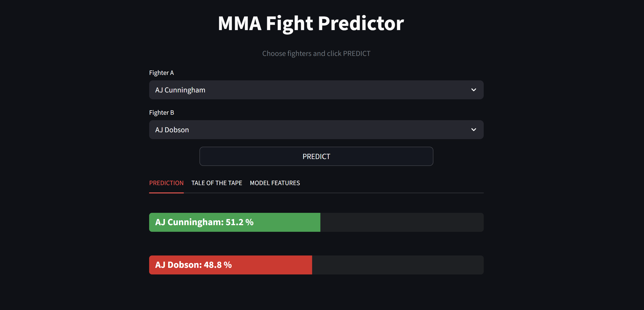This screenshot has width=644, height=310.
Task: Click the Fighter A label
Action: point(161,73)
